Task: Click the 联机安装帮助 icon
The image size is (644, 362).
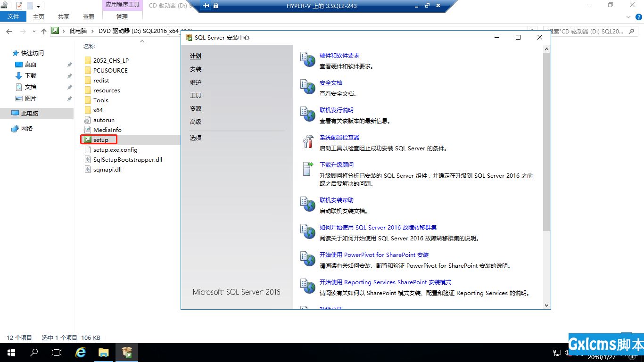Action: point(308,205)
